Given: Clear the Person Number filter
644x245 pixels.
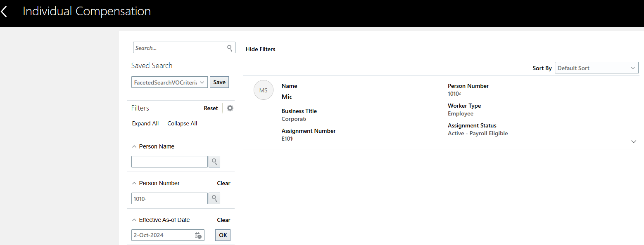Looking at the screenshot, I should coord(223,183).
